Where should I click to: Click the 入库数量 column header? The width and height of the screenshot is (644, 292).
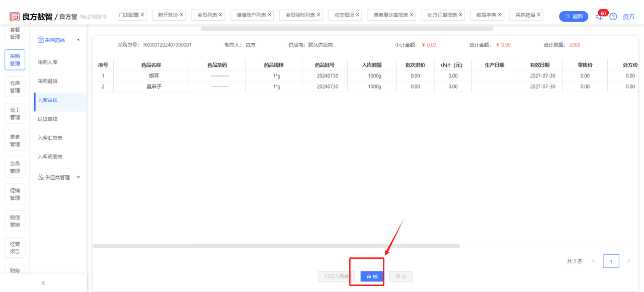point(372,65)
